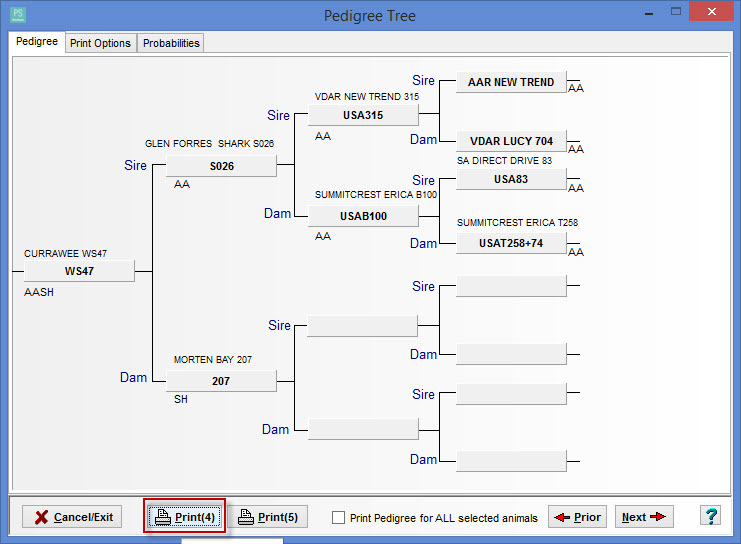This screenshot has height=544, width=741.
Task: Click the SUMMITCREST ERICA B100 label
Action: pos(376,194)
